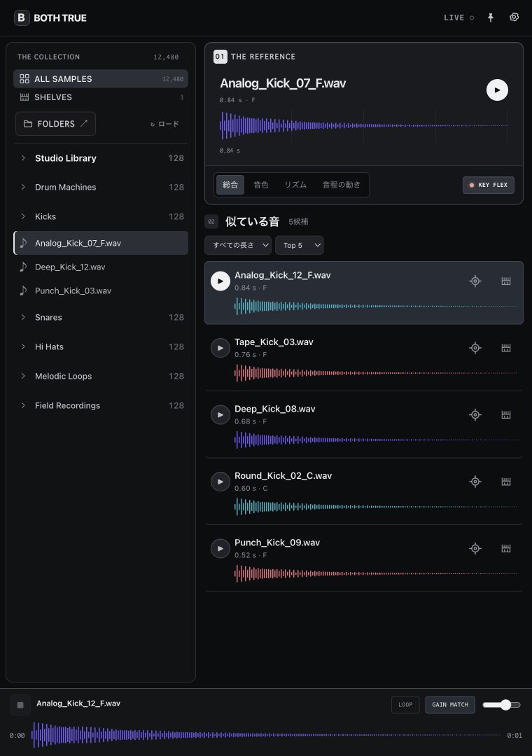This screenshot has height=756, width=532.
Task: Add Analog_Kick_12_F.wav to shelf icon
Action: [506, 281]
